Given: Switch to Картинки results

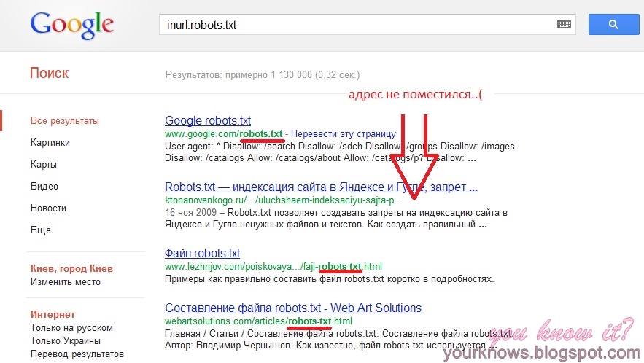Looking at the screenshot, I should tap(50, 142).
